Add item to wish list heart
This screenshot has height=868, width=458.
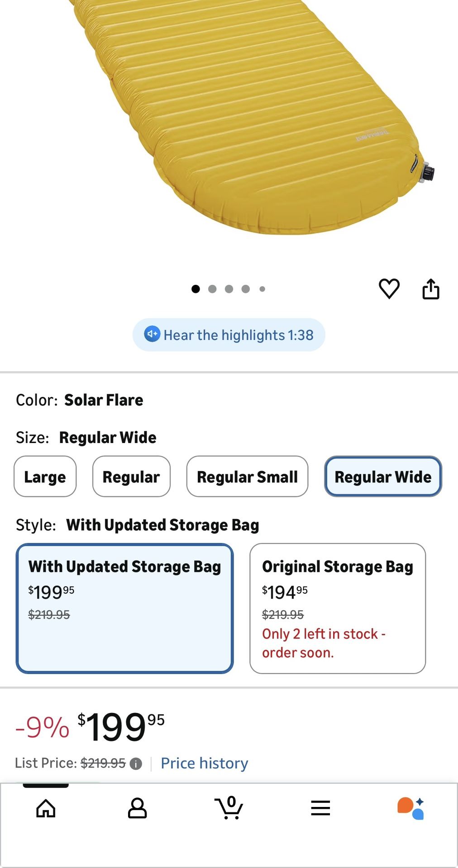389,288
